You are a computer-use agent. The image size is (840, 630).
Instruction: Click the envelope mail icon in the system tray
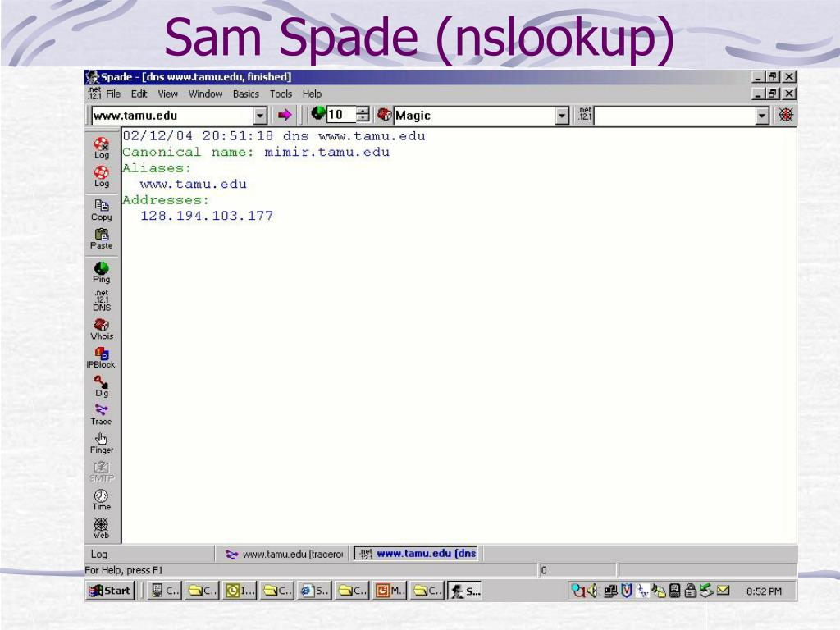(723, 591)
